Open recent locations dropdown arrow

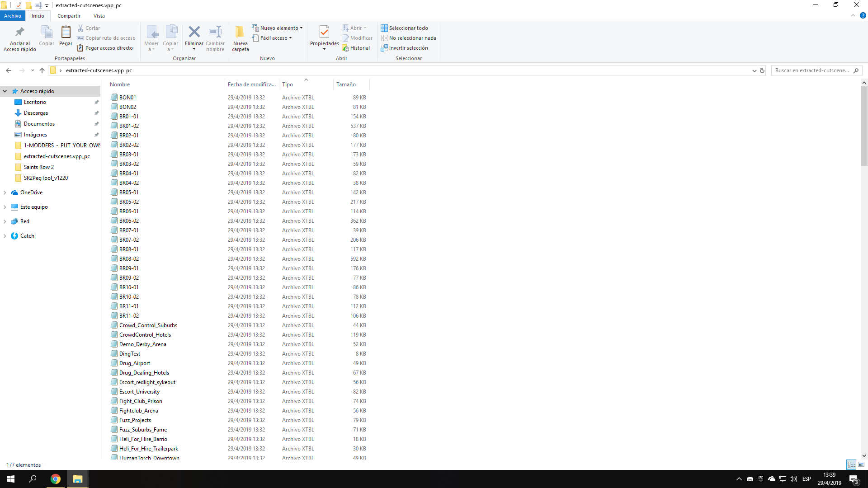click(x=33, y=70)
